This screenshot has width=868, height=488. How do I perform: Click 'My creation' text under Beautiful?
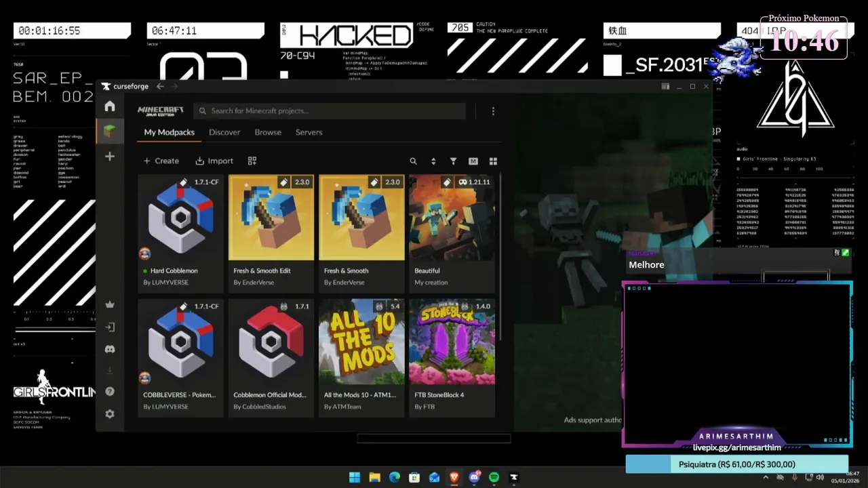coord(431,283)
